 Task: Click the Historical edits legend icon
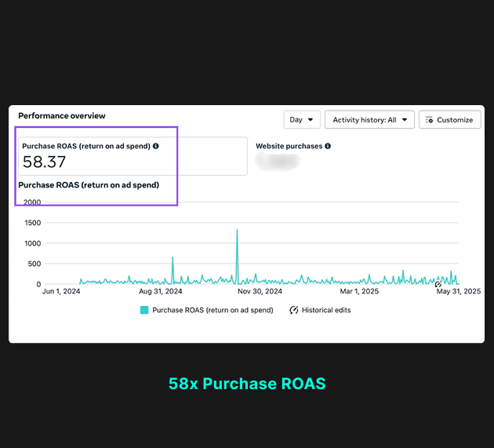click(295, 310)
